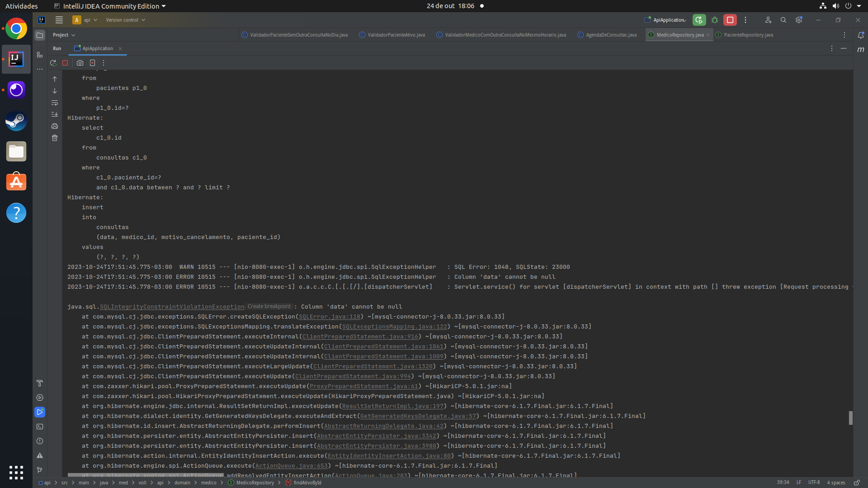Open the Maven tool window

[861, 50]
